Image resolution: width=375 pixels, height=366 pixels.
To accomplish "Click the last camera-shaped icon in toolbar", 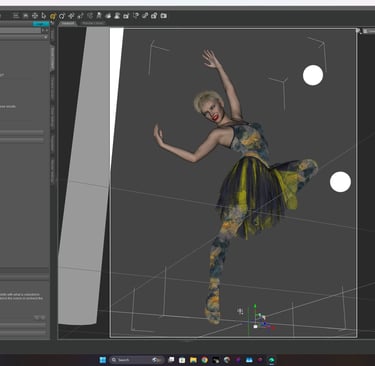I will [163, 16].
